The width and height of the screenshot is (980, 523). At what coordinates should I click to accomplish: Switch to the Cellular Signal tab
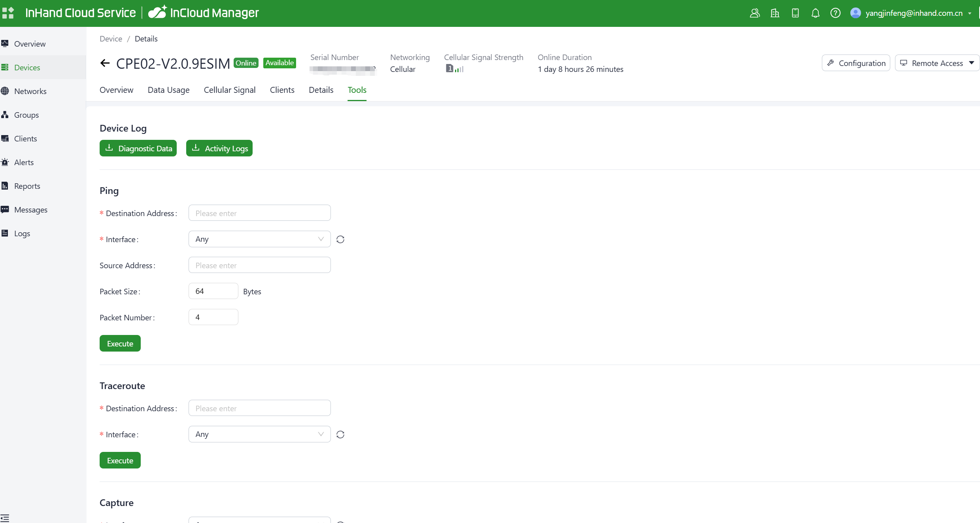tap(230, 90)
